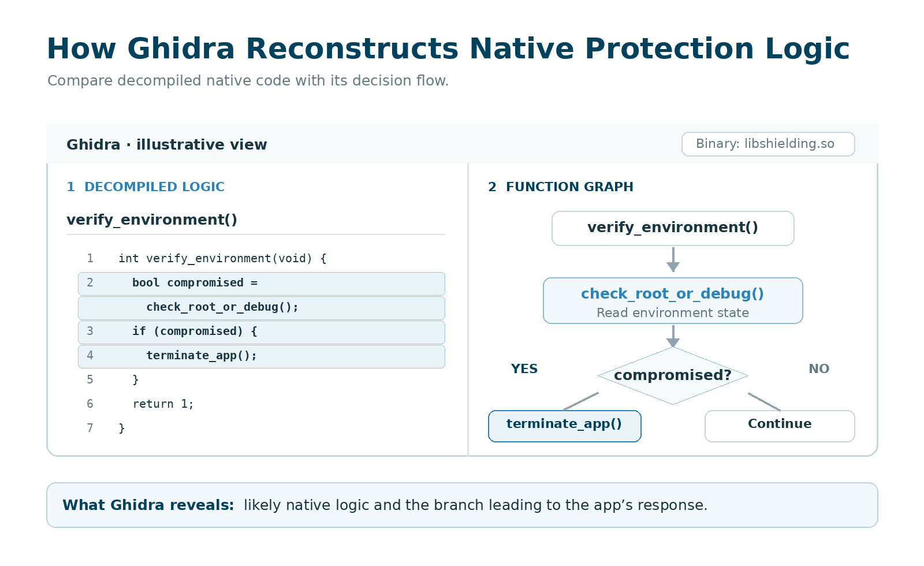Click the FUNCTION GRAPH section heading
Viewport: 924px width, 566px height.
561,187
